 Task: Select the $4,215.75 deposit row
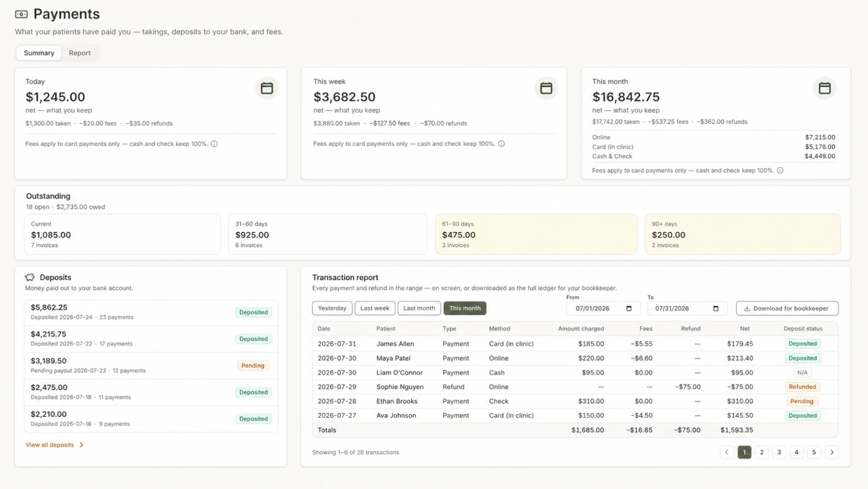click(151, 339)
